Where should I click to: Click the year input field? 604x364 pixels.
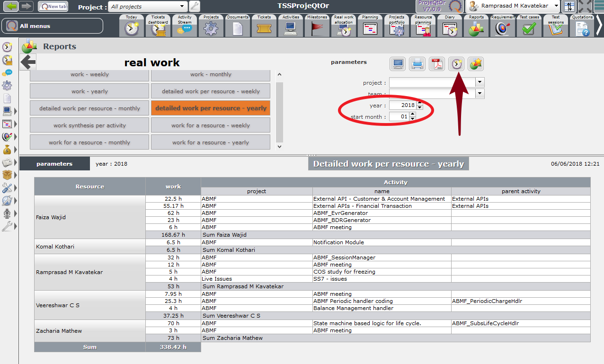[402, 105]
